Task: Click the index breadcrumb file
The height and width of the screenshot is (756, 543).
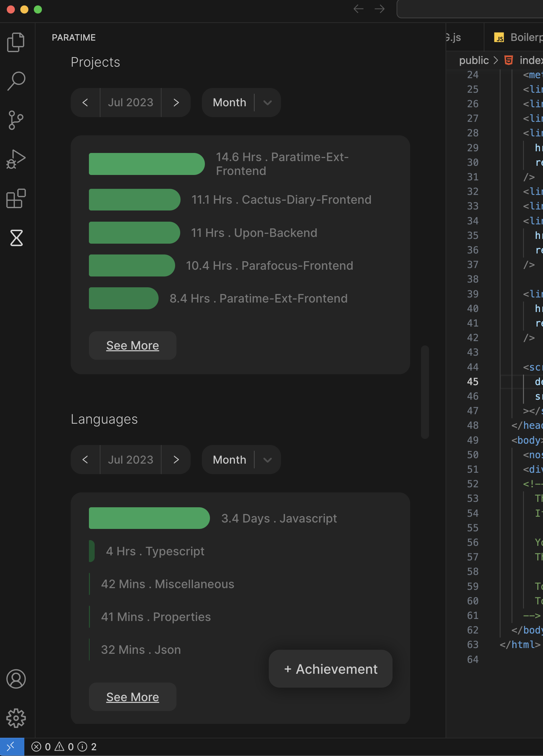Action: (x=531, y=60)
